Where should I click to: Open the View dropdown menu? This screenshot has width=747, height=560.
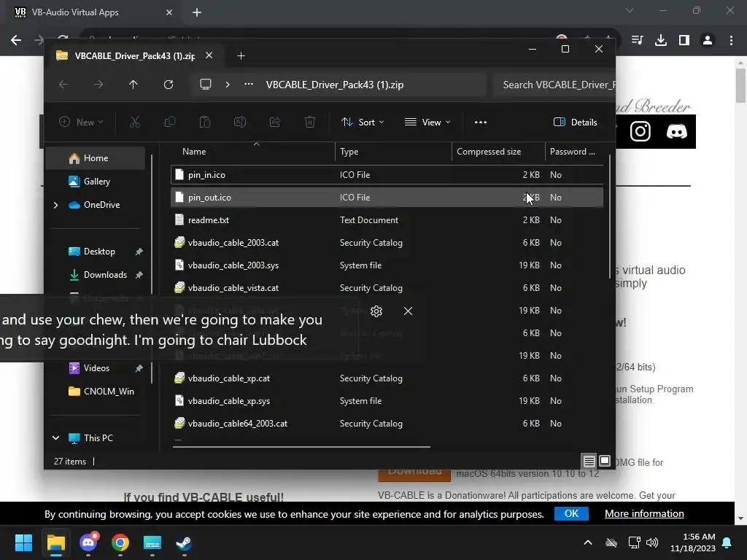427,122
